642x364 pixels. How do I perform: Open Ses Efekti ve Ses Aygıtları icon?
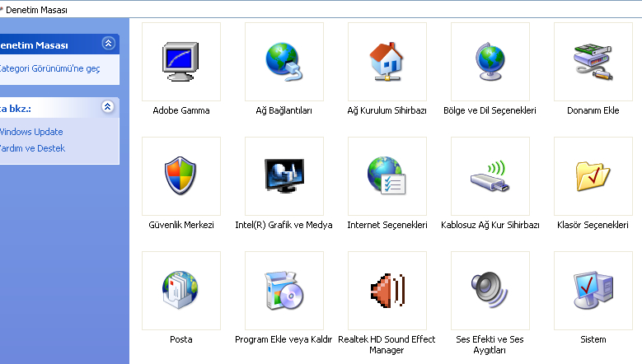coord(490,291)
